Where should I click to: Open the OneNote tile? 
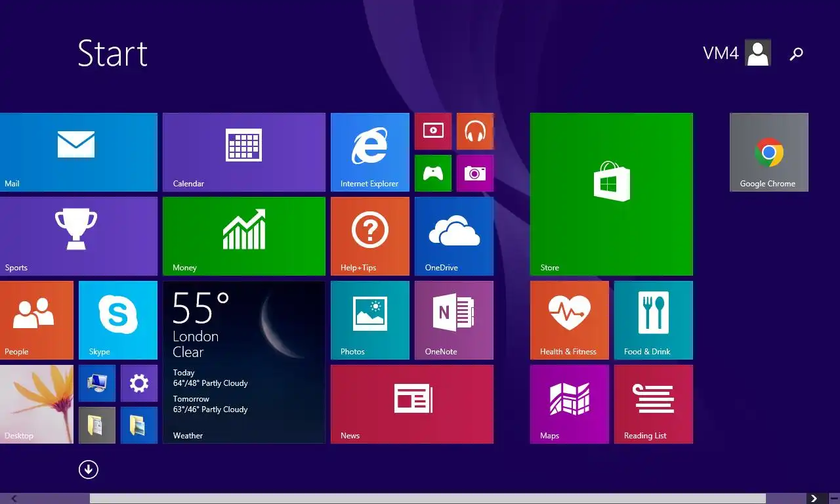(x=454, y=320)
